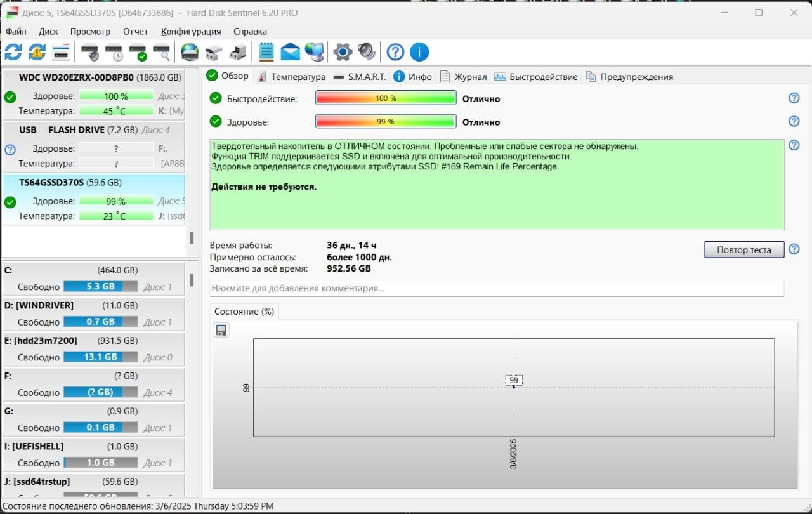Select the C: partition entry

pos(93,279)
